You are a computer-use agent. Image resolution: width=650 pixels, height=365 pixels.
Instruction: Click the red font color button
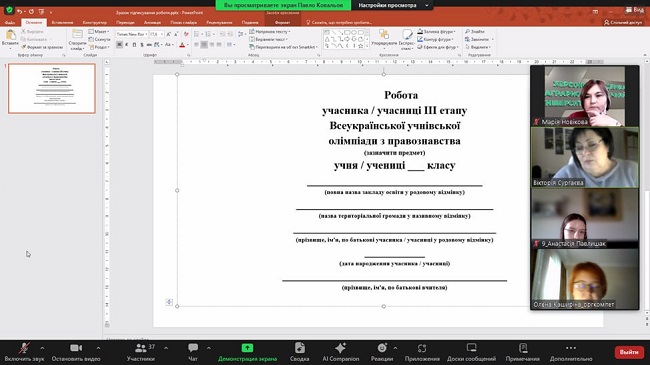coord(182,44)
